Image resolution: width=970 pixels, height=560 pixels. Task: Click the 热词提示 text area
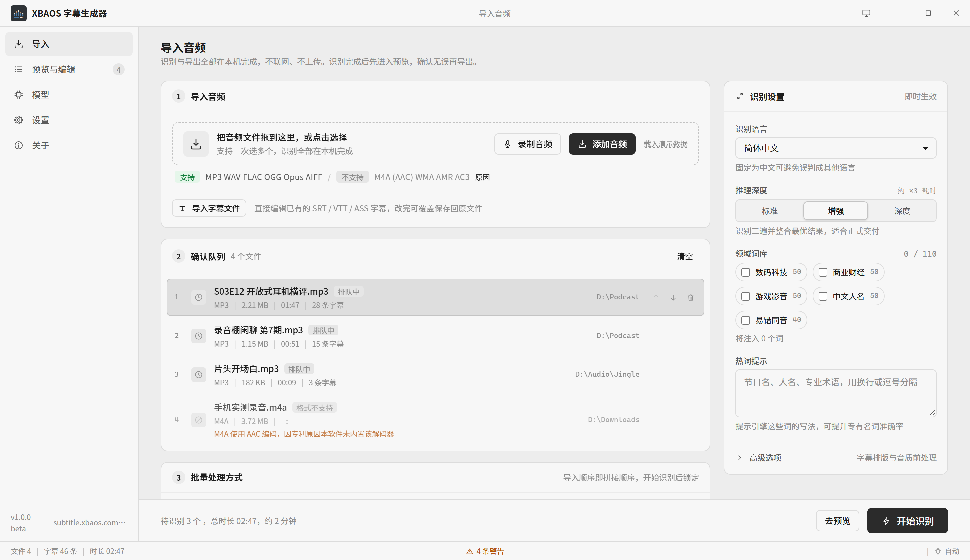tap(835, 393)
